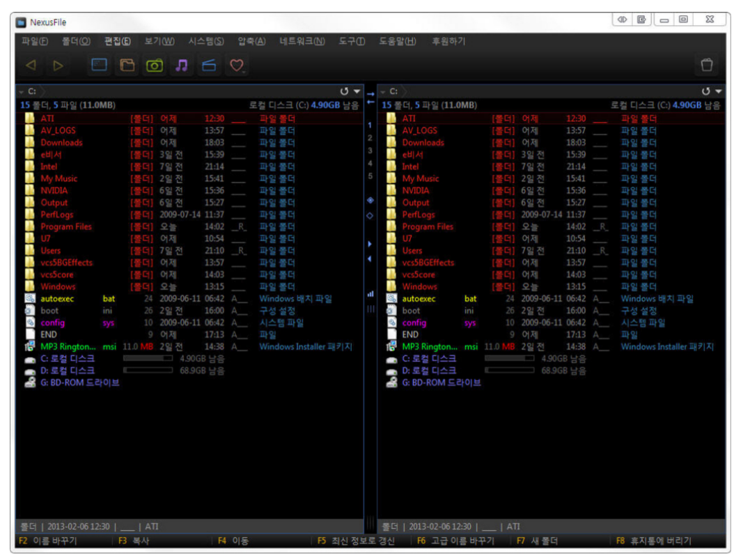Click the 후원하기 menu item
Screen dimensions: 734x560
click(x=448, y=41)
